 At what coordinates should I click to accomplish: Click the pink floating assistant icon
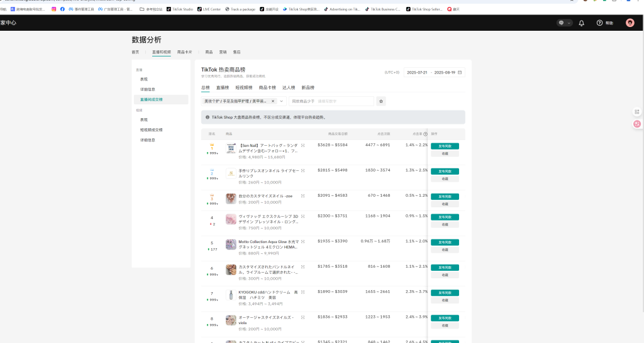point(637,124)
